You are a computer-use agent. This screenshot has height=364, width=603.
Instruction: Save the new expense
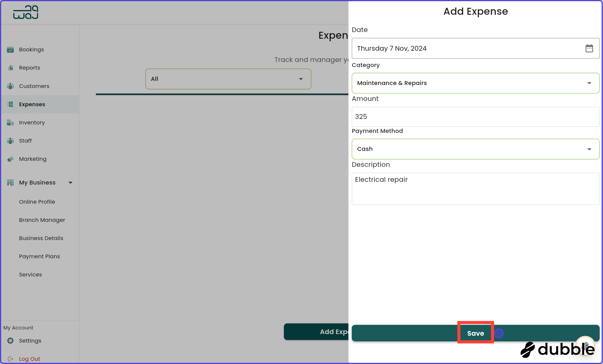pos(475,333)
